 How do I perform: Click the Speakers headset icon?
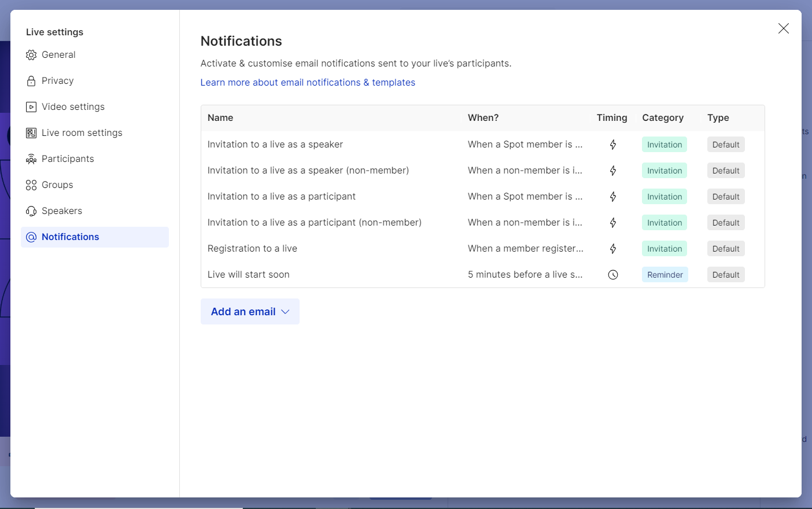[x=31, y=211]
